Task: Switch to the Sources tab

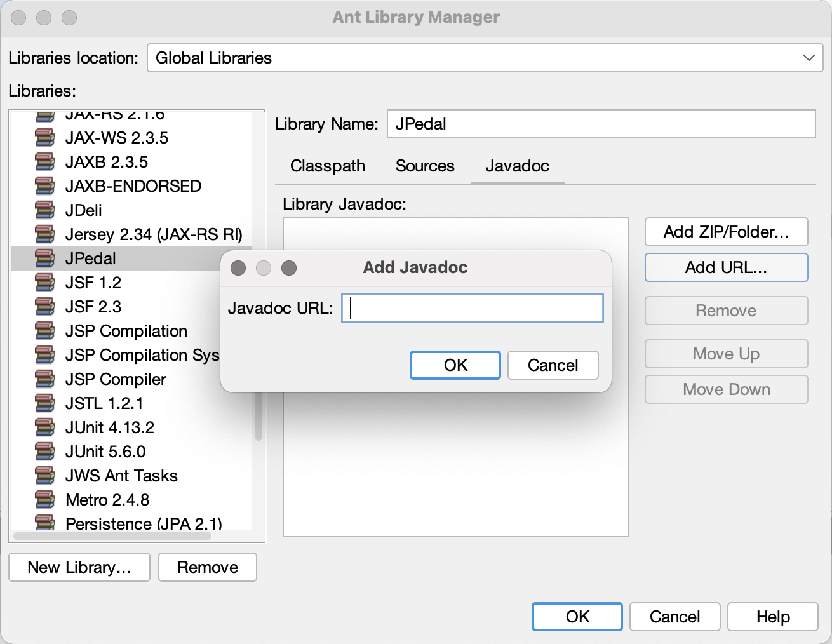Action: pos(425,166)
